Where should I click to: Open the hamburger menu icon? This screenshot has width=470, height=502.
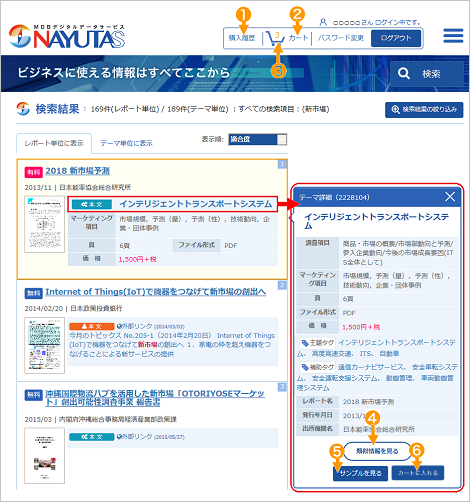pos(453,36)
